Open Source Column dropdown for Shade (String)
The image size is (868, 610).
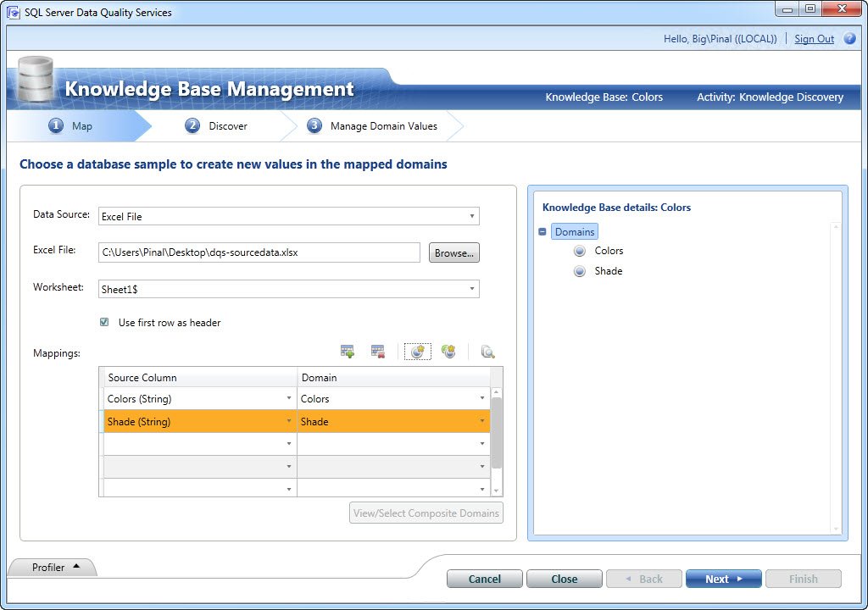pyautogui.click(x=288, y=421)
